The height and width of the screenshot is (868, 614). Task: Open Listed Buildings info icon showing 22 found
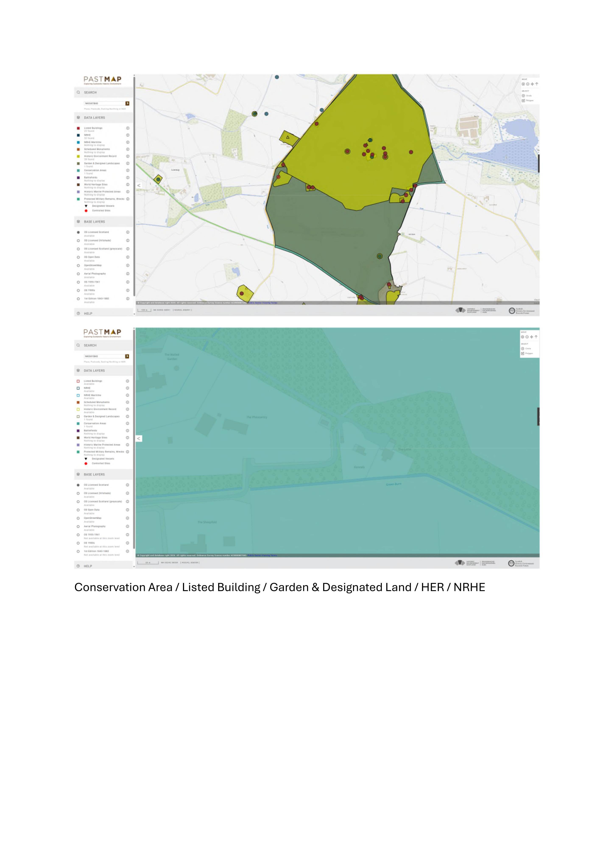click(127, 128)
